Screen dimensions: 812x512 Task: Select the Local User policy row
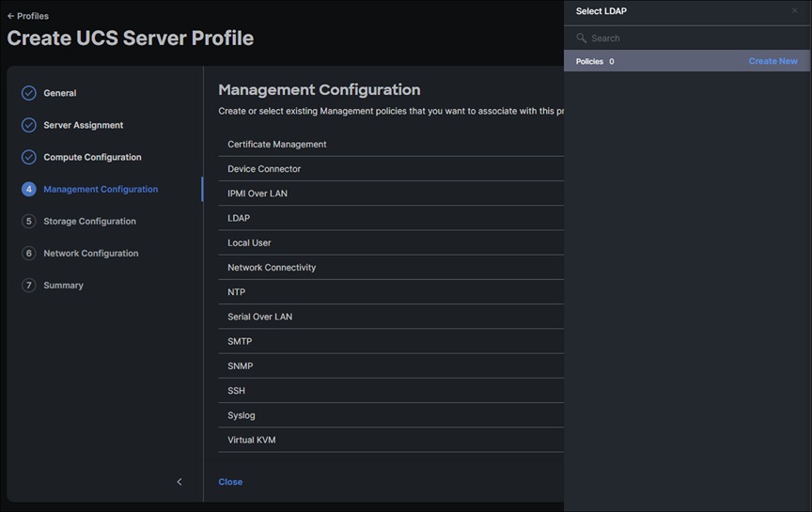(391, 242)
